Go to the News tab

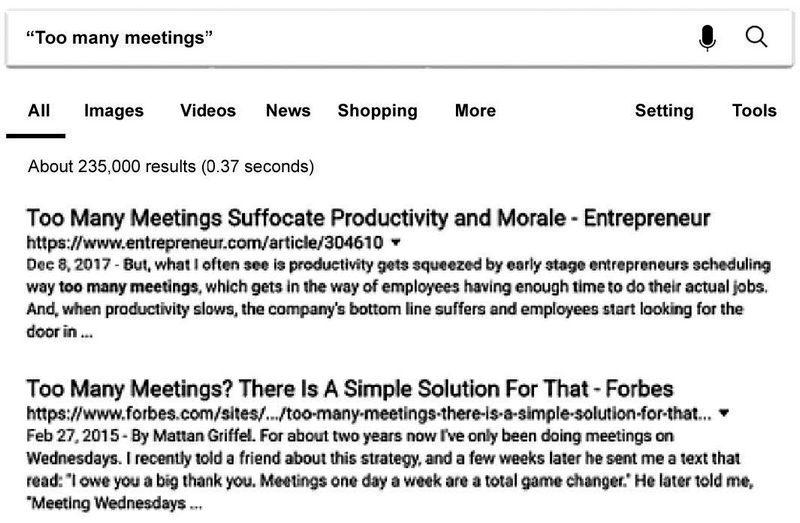288,111
